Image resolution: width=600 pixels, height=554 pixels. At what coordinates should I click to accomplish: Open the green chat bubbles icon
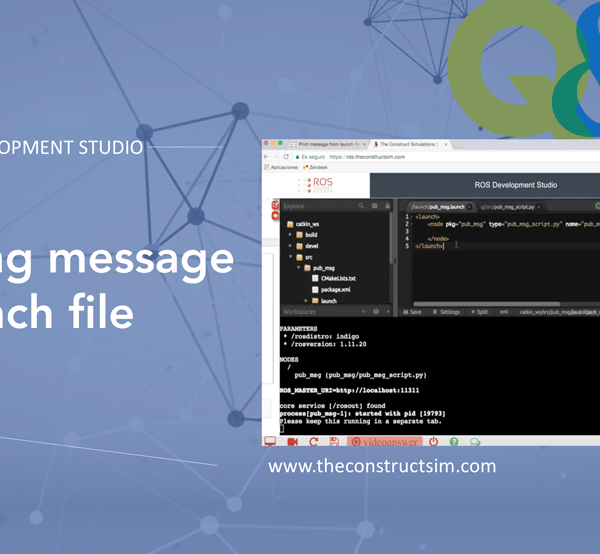(475, 442)
